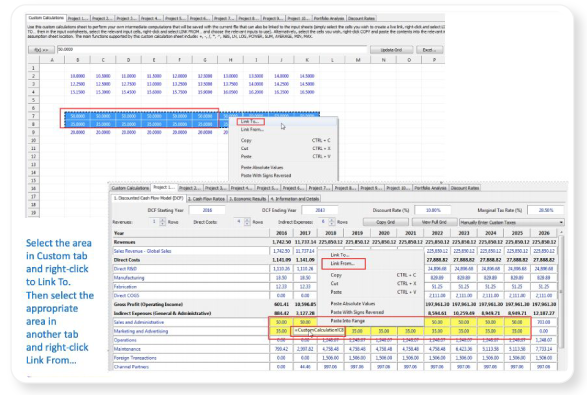
Task: Choose Copy in the spreadsheet context menu
Action: tap(246, 140)
